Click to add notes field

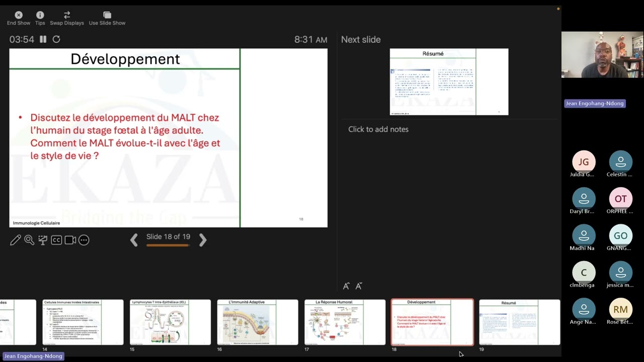point(378,129)
